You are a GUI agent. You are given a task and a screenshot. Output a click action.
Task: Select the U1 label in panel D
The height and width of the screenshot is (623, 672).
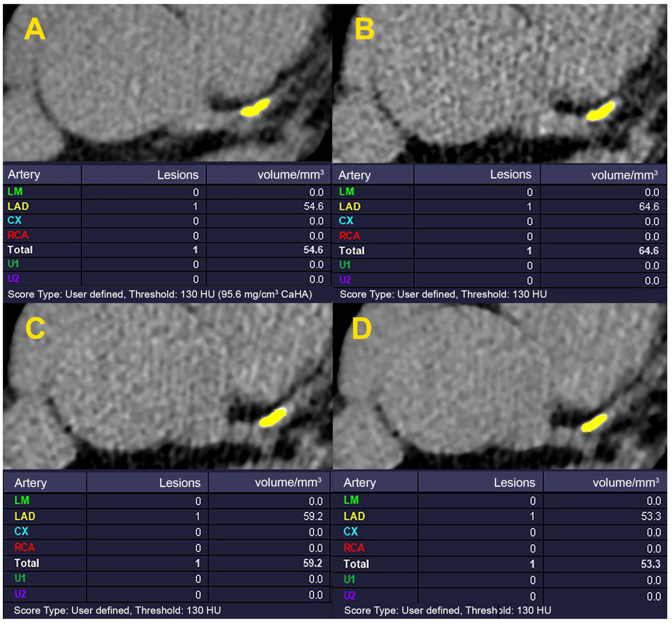click(349, 579)
